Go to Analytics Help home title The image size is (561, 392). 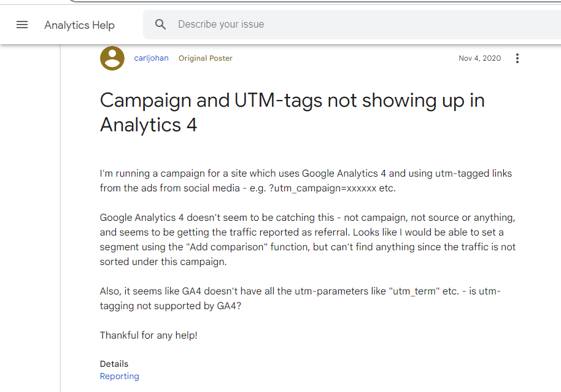pyautogui.click(x=79, y=25)
